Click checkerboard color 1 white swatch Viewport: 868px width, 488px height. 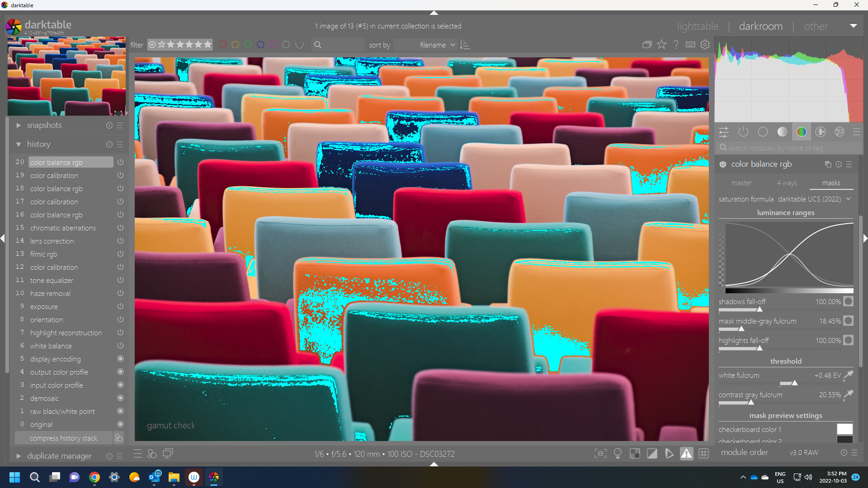(x=844, y=429)
